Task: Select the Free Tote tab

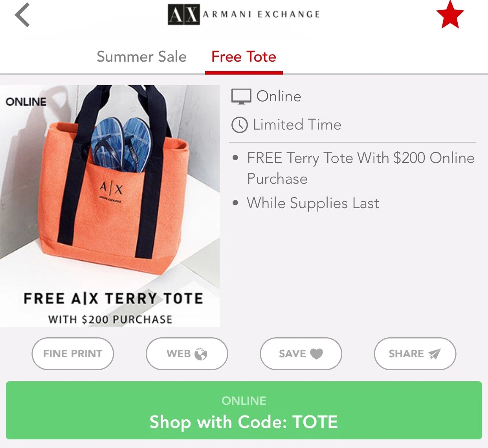Action: (244, 57)
